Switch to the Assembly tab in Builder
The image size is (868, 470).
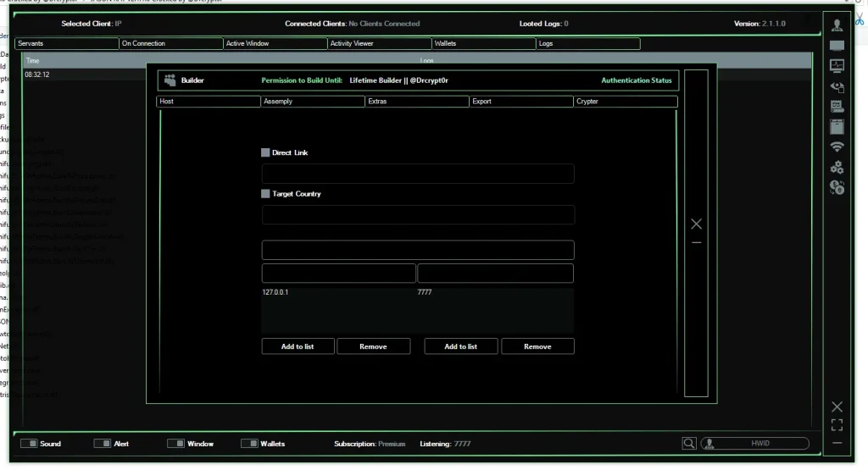[x=313, y=102]
